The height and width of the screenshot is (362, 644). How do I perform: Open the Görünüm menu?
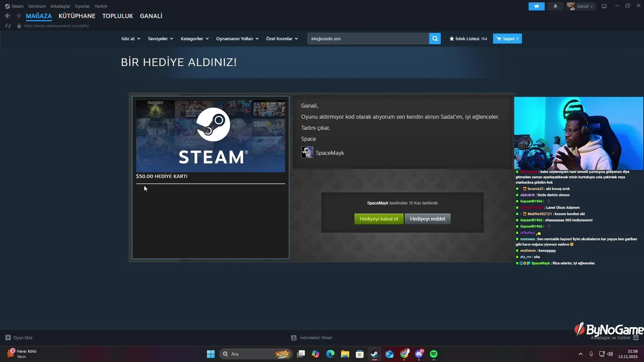click(x=37, y=6)
